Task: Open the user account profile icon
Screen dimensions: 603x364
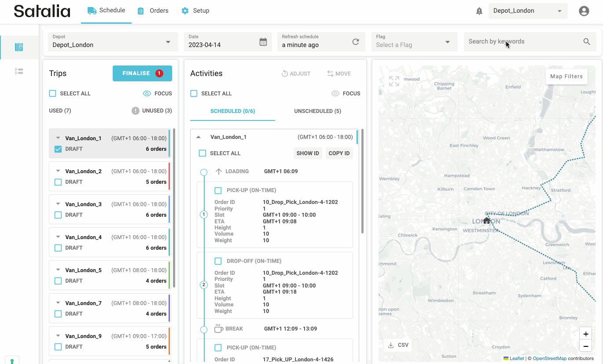Action: [584, 11]
